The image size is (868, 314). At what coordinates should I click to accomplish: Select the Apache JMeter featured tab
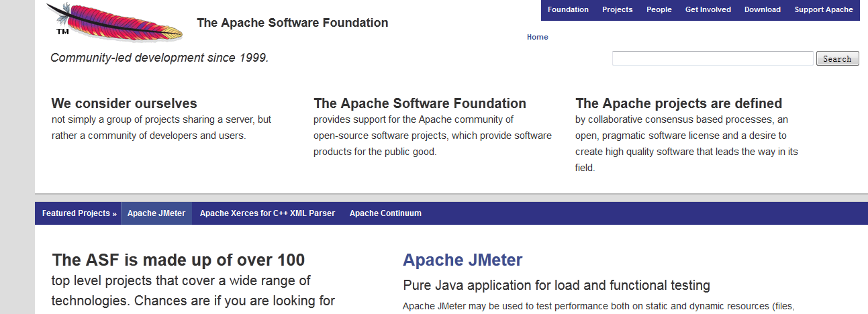coord(156,213)
